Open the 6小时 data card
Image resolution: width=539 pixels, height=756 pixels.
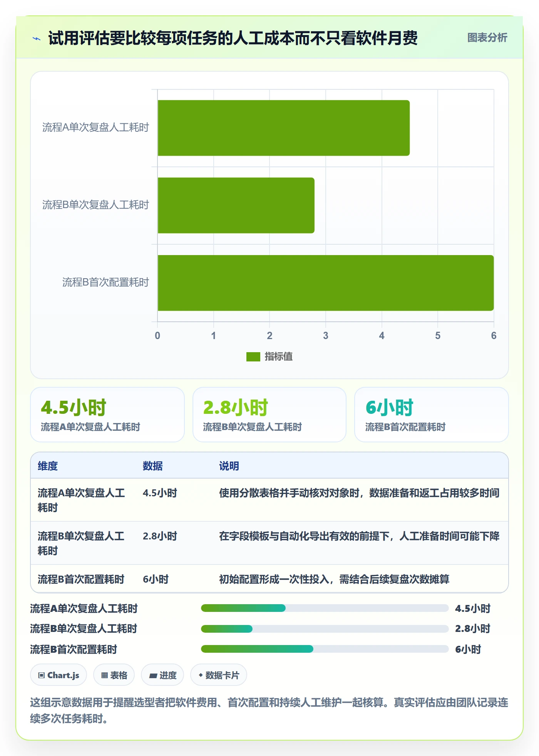tap(432, 415)
